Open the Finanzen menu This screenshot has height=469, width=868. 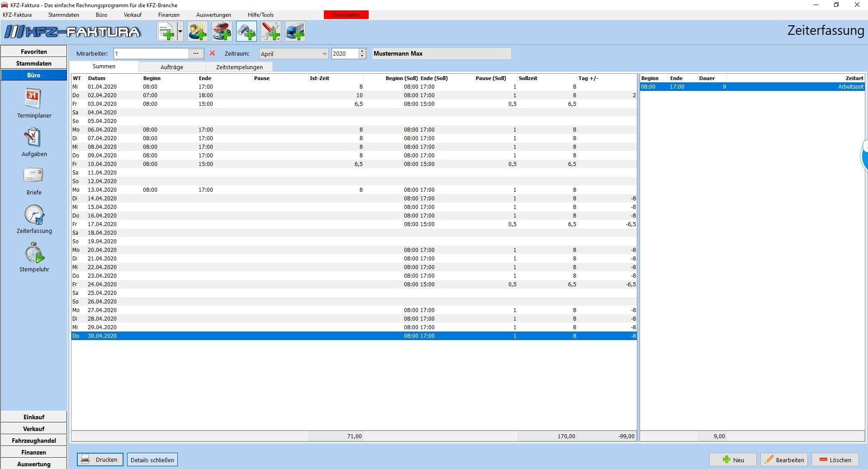[169, 15]
